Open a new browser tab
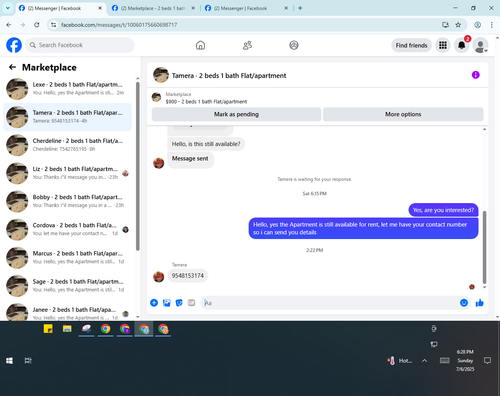 (300, 8)
